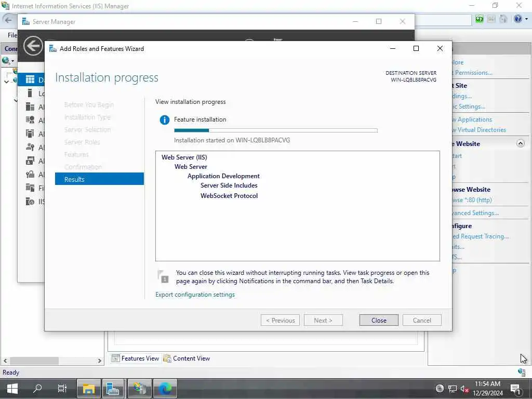Switch to Server Manager taskbar icon

(113, 389)
